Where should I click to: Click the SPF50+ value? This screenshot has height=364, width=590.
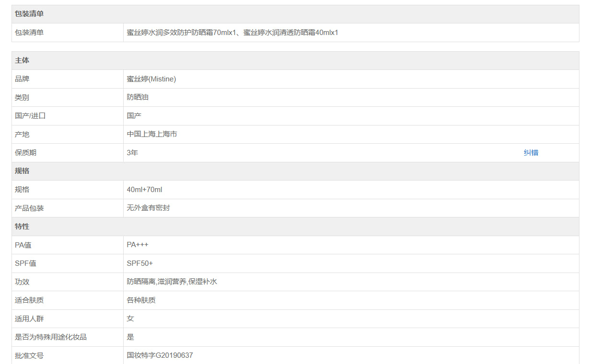click(140, 263)
